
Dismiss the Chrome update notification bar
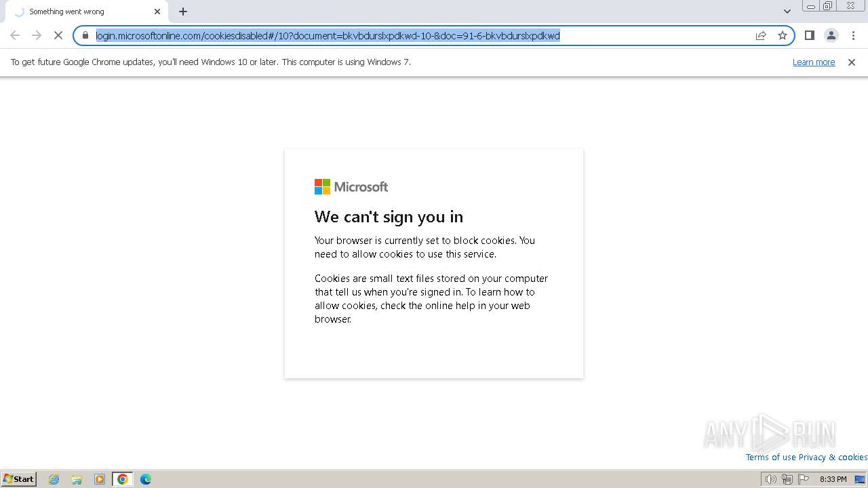click(x=852, y=62)
